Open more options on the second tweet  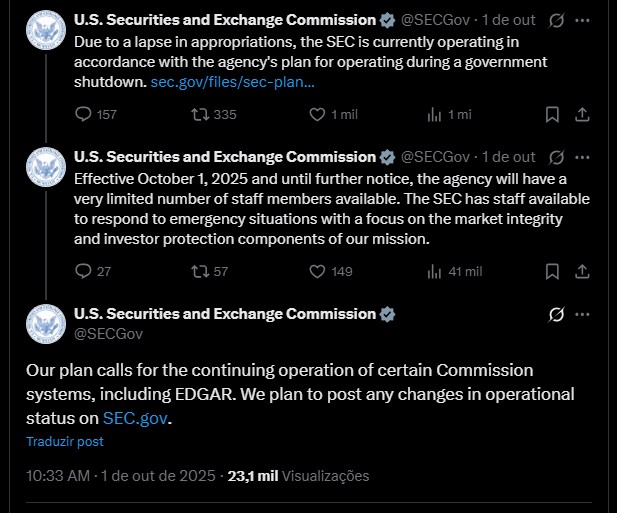pyautogui.click(x=583, y=157)
